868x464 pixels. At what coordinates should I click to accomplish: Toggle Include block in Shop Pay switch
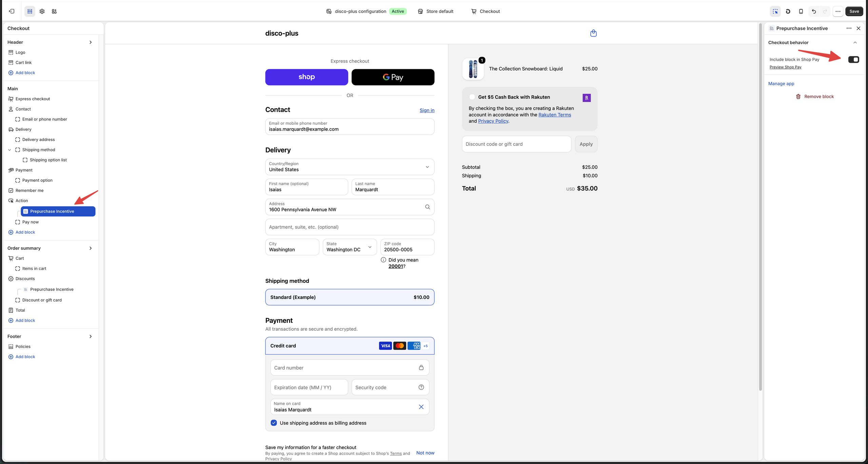853,59
